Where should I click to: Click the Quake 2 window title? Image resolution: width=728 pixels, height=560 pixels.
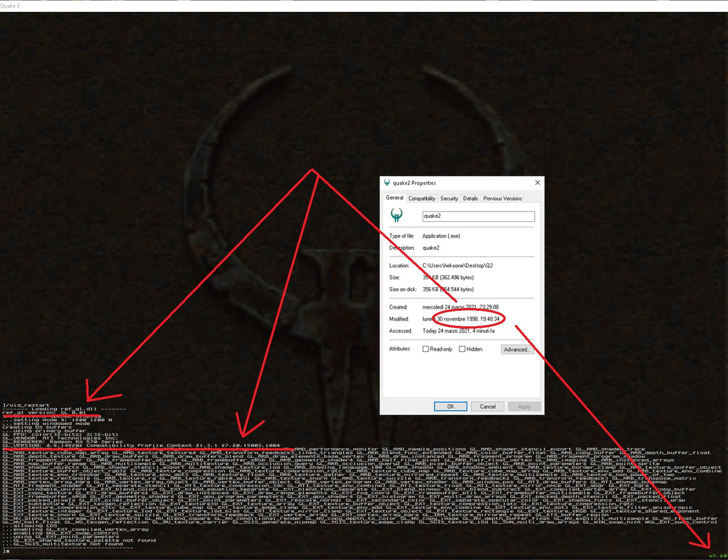[x=10, y=6]
